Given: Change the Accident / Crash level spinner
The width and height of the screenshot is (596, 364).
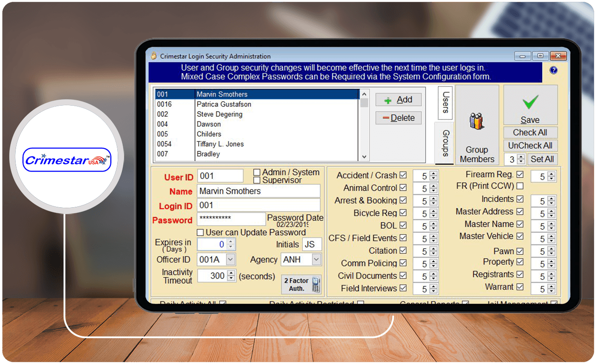Looking at the screenshot, I should (434, 176).
